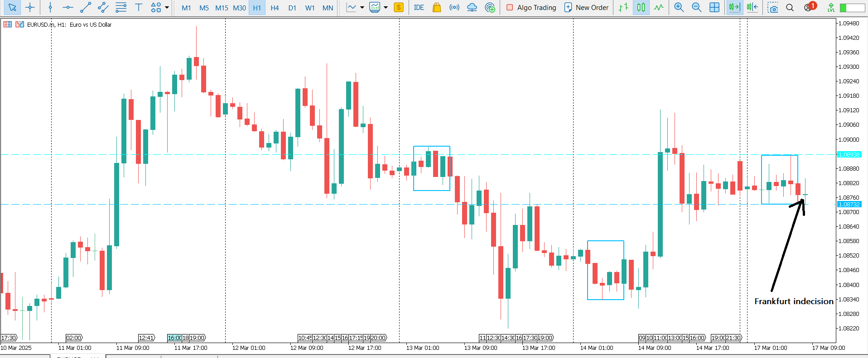Viewport: 868px width, 358px height.
Task: Expand the indicators list dropdown arrow
Action: pos(386,8)
